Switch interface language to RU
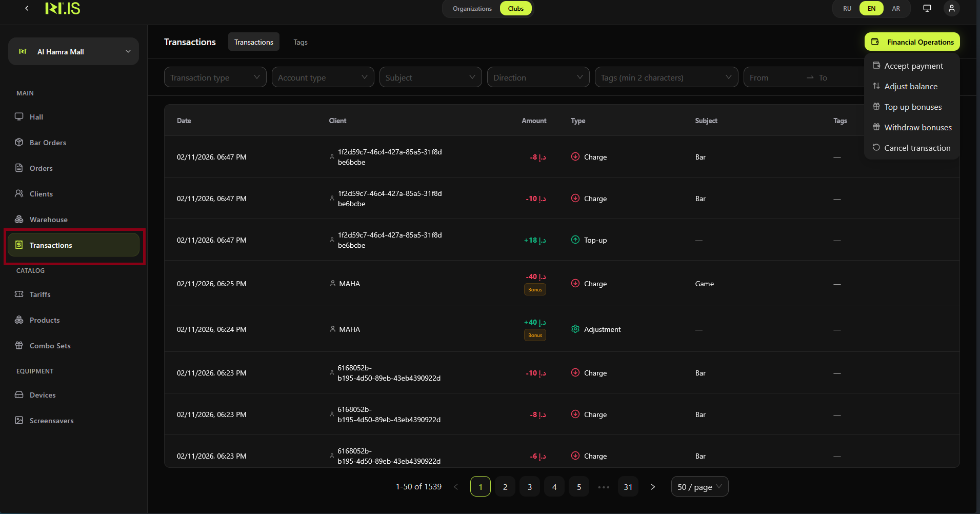The width and height of the screenshot is (980, 514). 846,8
